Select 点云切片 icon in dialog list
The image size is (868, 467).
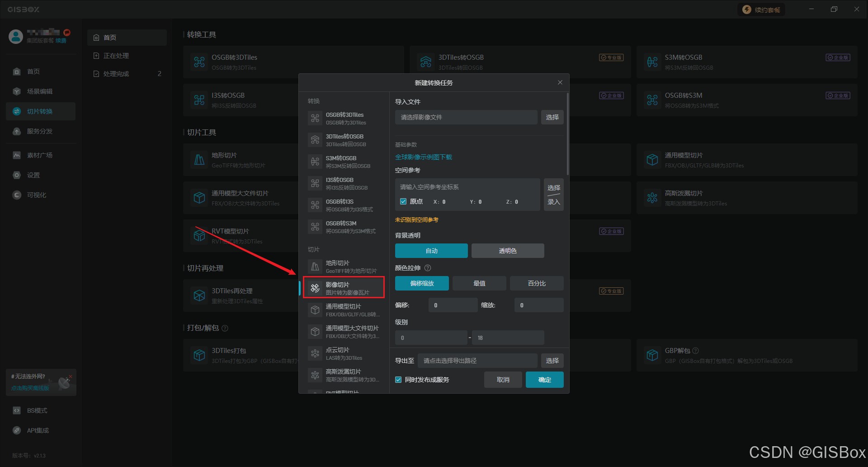(315, 353)
